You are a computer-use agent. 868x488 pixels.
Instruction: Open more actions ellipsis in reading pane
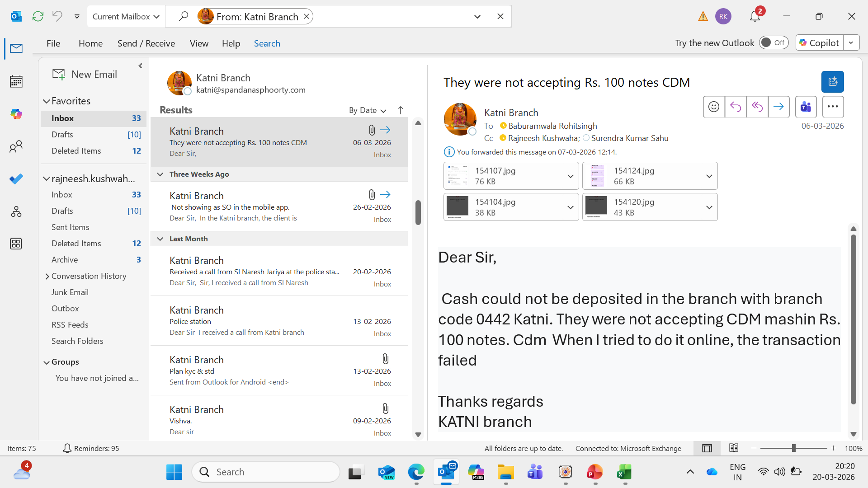click(x=833, y=107)
